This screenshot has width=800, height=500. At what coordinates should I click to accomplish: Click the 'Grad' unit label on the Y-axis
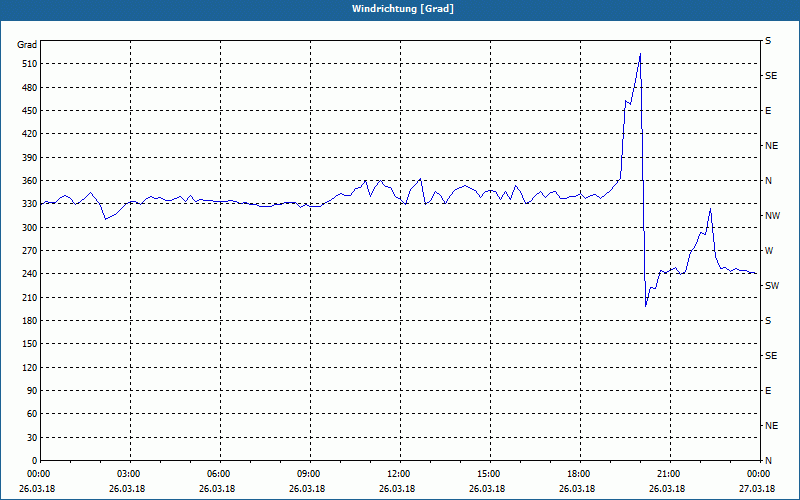coord(27,45)
